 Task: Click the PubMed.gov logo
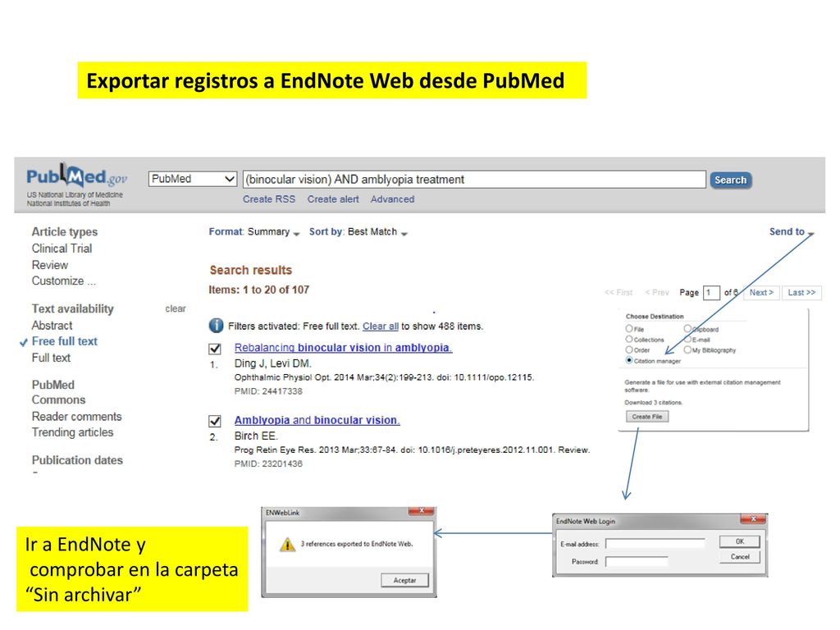[76, 176]
